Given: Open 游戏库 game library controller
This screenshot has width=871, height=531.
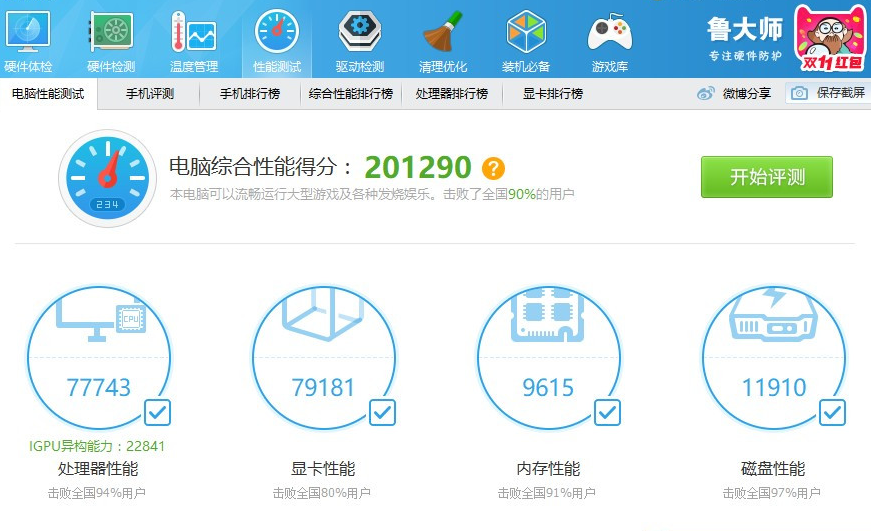Looking at the screenshot, I should pos(609,42).
